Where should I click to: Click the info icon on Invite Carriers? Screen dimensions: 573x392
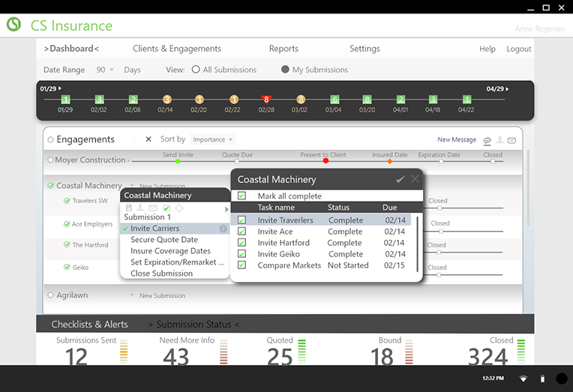(223, 229)
